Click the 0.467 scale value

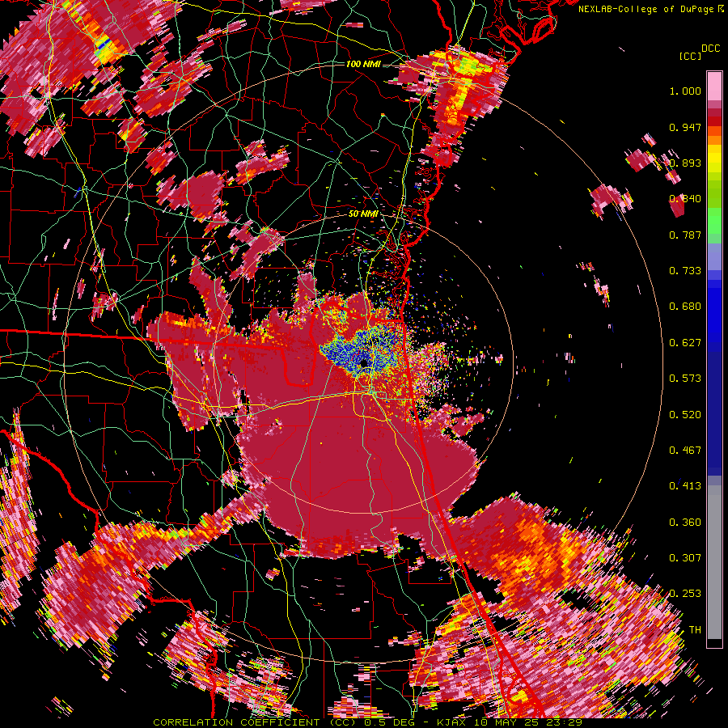tap(685, 451)
